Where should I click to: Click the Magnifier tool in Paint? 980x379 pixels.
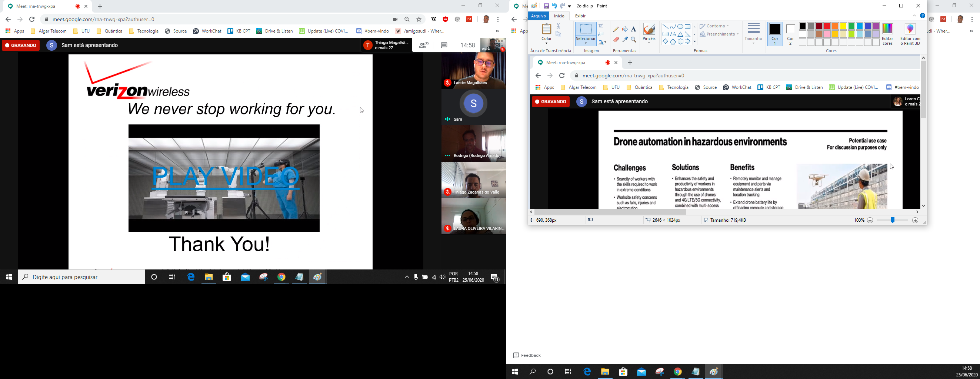[633, 40]
